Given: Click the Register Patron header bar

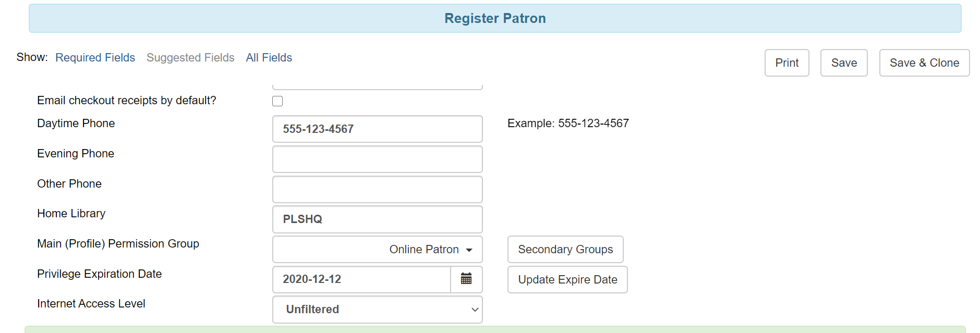Looking at the screenshot, I should [495, 18].
